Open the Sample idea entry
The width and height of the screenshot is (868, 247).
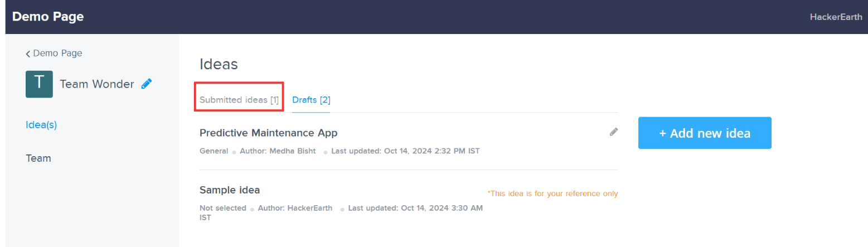pos(230,190)
